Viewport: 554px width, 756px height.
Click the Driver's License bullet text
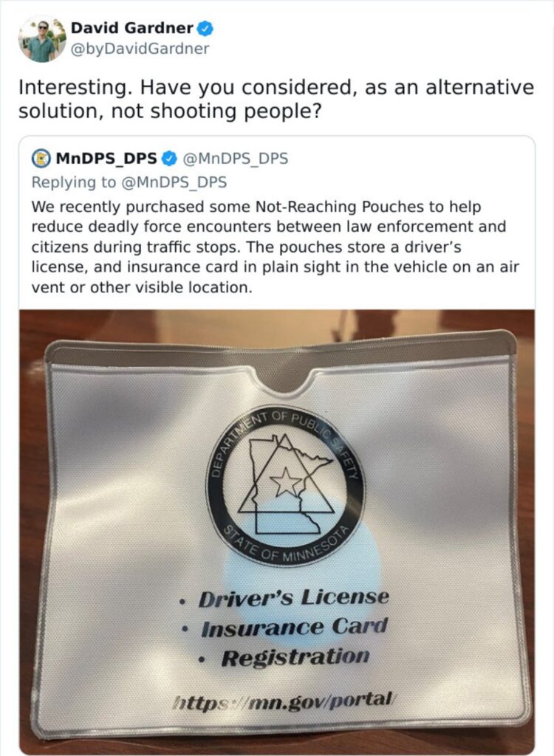[x=293, y=597]
